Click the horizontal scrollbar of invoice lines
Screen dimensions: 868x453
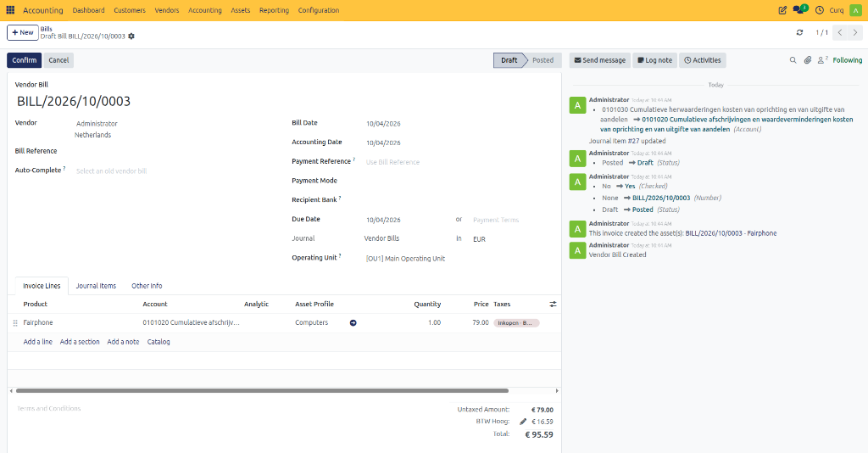[x=262, y=391]
